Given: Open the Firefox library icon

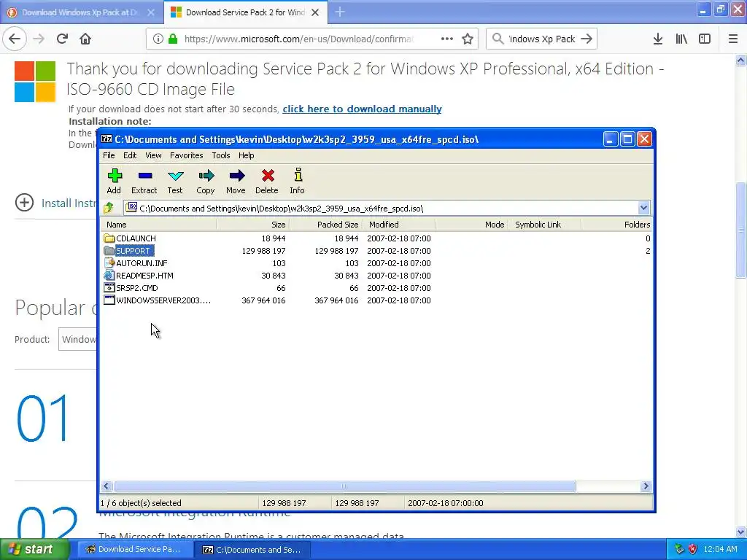Looking at the screenshot, I should click(x=681, y=39).
